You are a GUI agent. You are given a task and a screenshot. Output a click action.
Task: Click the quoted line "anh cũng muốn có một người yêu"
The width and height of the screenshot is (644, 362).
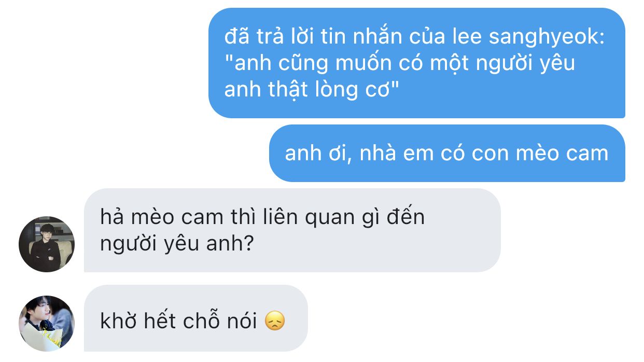(400, 63)
